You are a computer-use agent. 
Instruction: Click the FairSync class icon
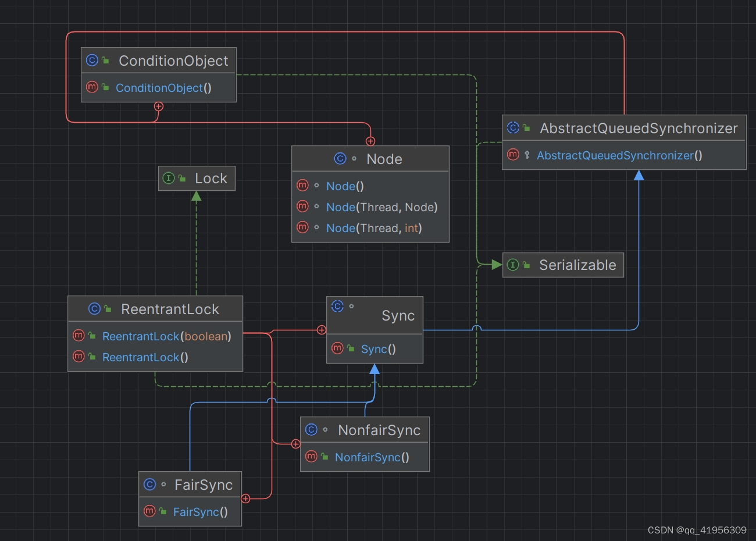tap(149, 484)
